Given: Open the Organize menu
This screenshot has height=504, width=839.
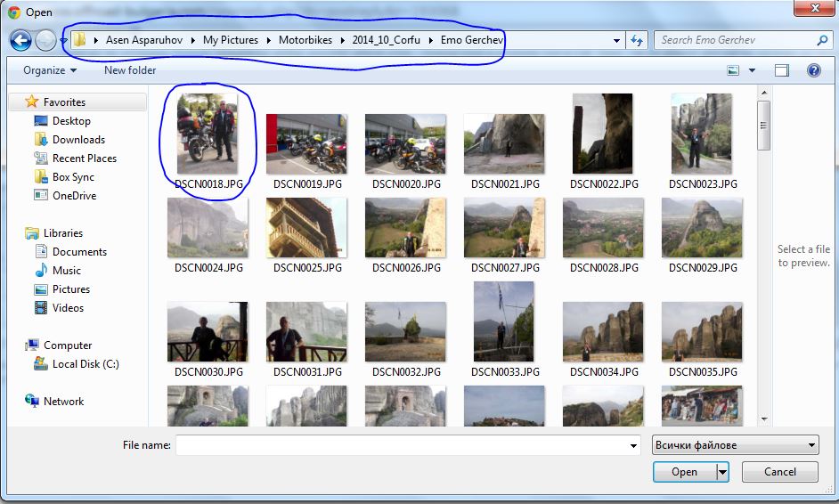Looking at the screenshot, I should [50, 70].
